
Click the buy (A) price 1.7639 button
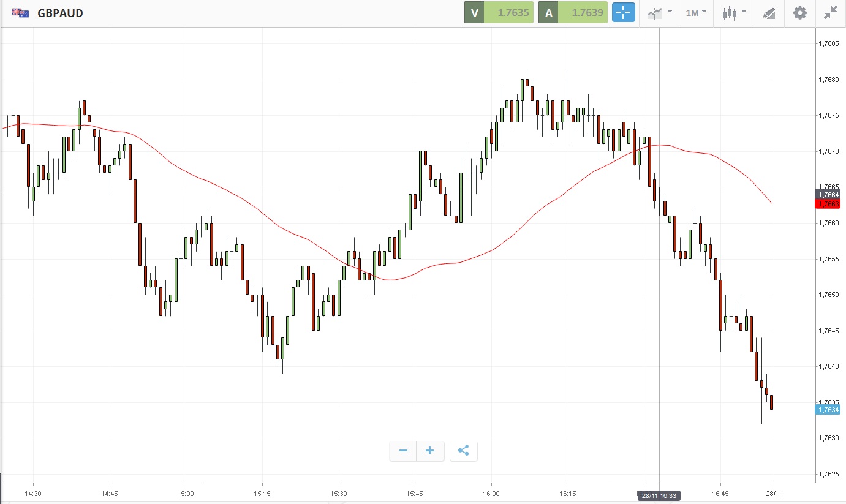click(573, 13)
